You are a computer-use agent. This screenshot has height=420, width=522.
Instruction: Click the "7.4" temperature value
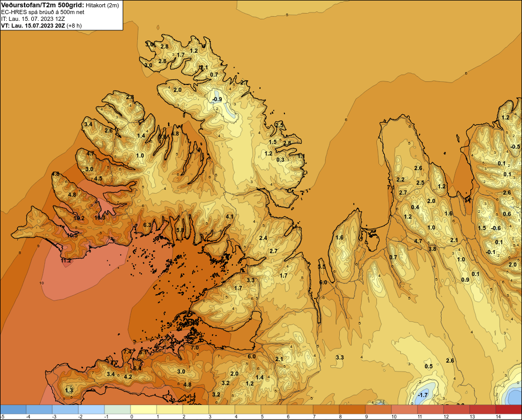click(128, 352)
